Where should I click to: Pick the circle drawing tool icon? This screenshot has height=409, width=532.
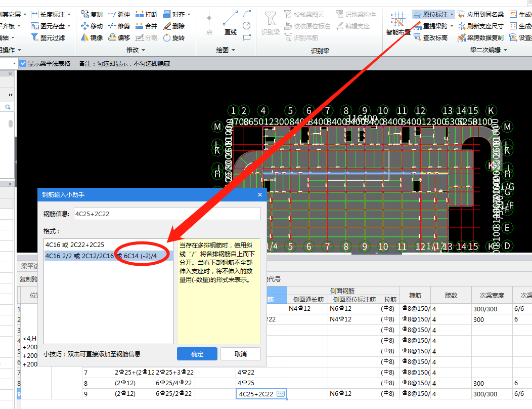[247, 26]
